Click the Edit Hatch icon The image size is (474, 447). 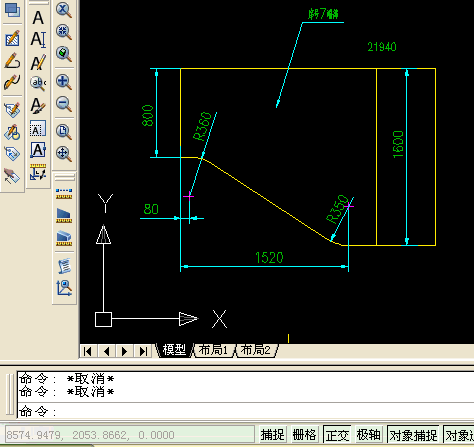pos(13,39)
